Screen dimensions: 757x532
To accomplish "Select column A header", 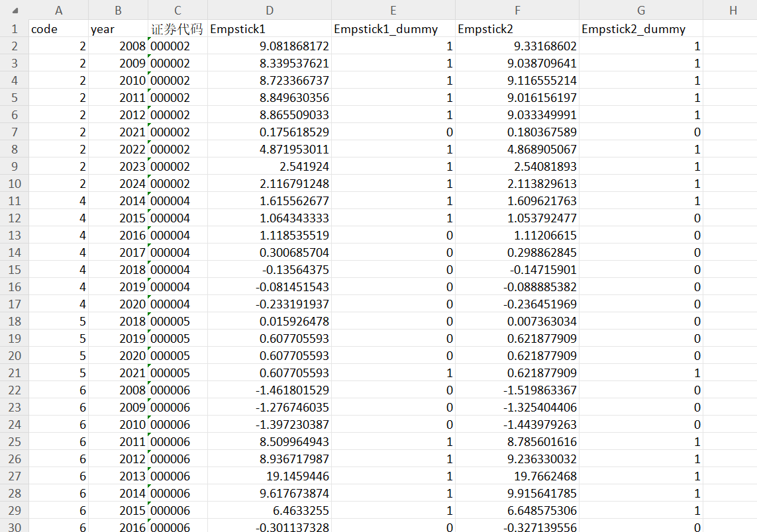I will pyautogui.click(x=58, y=10).
